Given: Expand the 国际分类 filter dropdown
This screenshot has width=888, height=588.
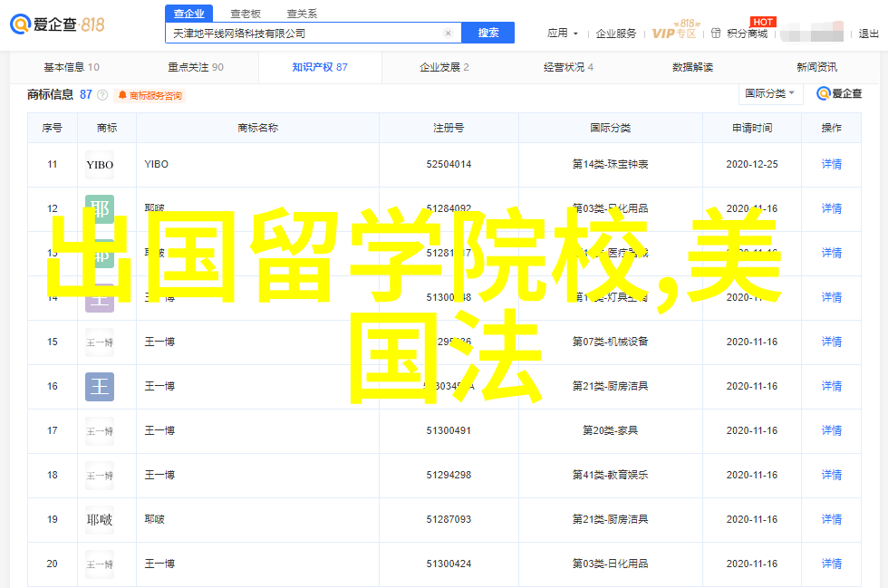Looking at the screenshot, I should (x=770, y=93).
